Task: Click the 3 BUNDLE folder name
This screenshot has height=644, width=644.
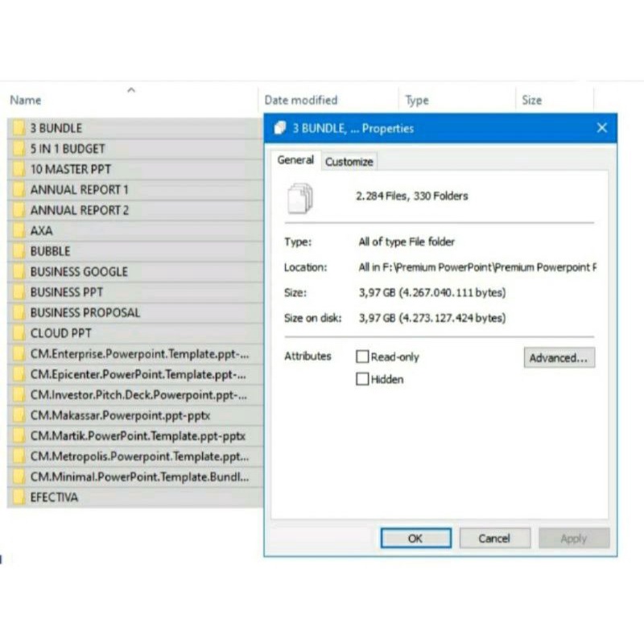Action: pyautogui.click(x=56, y=128)
